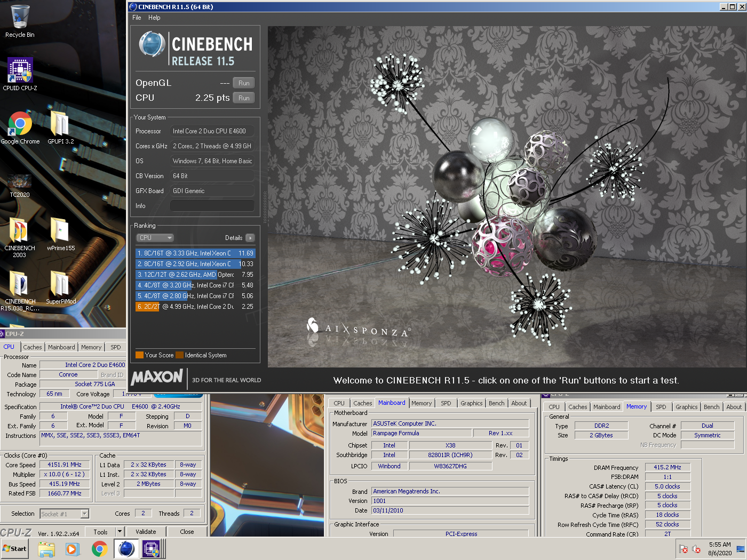Select the 12C/12T AMD Opteron ranking row
This screenshot has width=747, height=560.
(195, 275)
